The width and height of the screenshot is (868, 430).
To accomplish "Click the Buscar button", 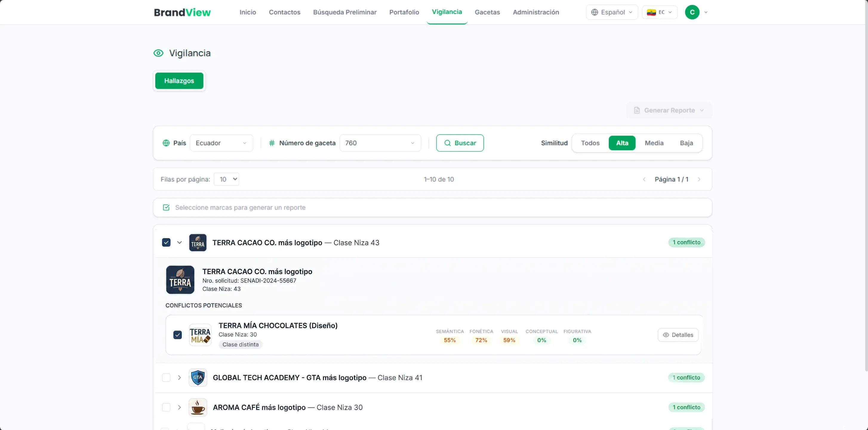I will pos(460,143).
